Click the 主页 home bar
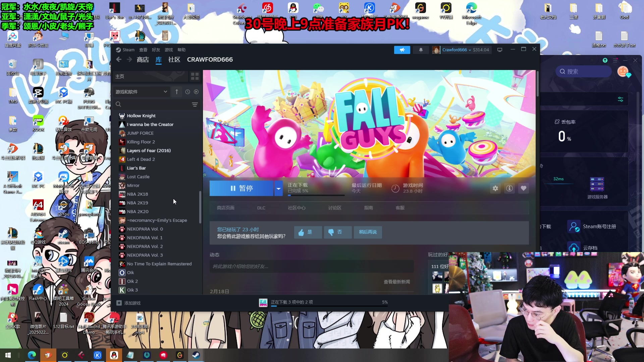The width and height of the screenshot is (644, 362). 150,76
